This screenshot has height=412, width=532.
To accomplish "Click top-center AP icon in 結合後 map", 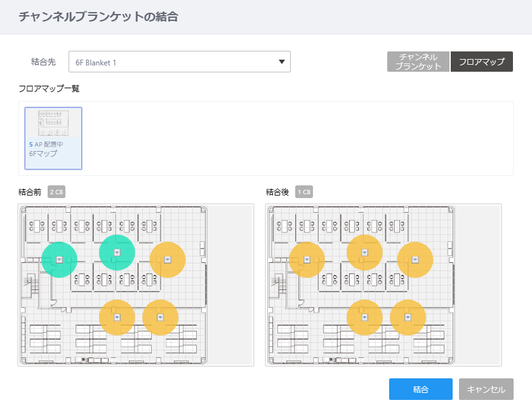I will 364,253.
